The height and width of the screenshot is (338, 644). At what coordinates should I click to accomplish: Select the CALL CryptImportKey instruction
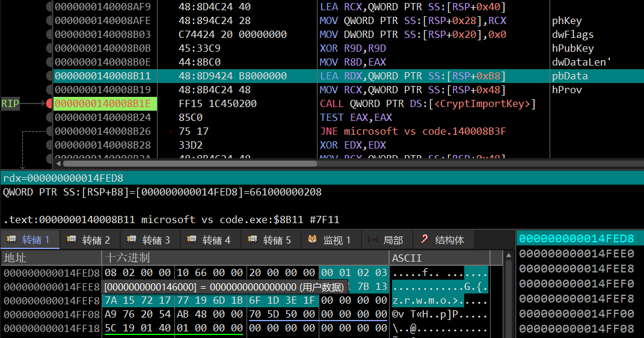(x=428, y=103)
